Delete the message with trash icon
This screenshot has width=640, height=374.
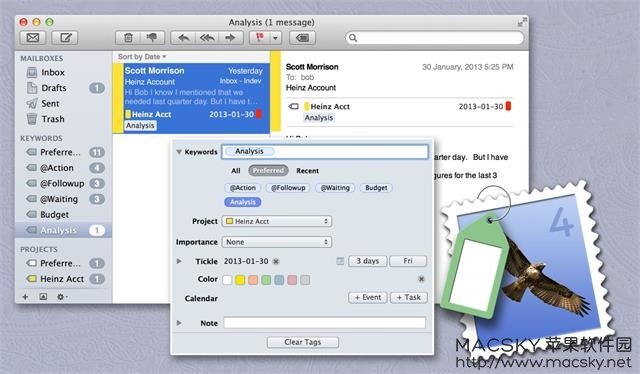128,38
